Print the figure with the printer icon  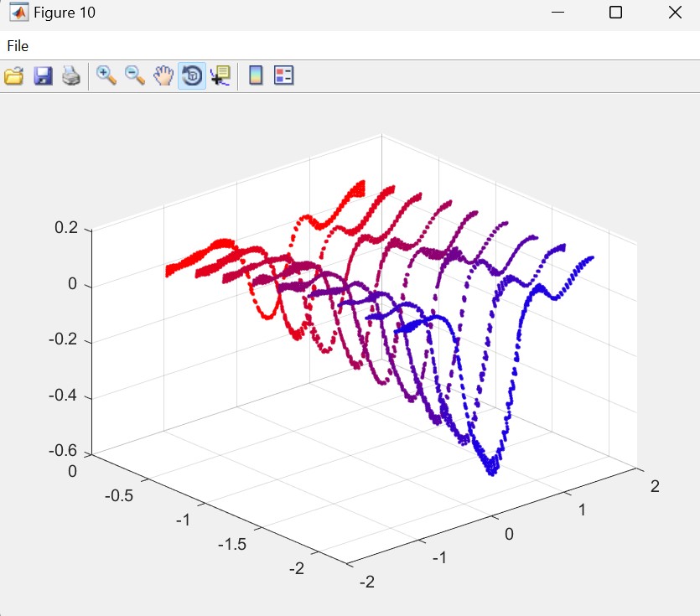71,76
